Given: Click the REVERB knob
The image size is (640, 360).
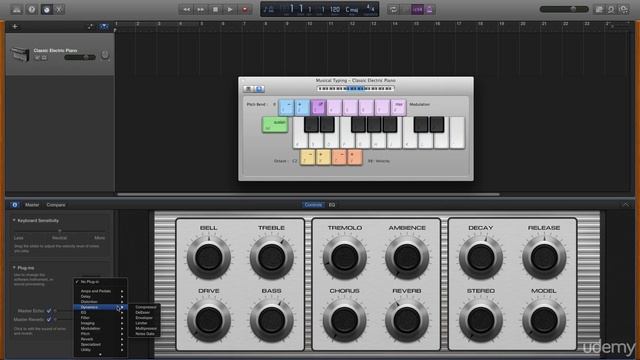Looking at the screenshot, I should point(407,320).
